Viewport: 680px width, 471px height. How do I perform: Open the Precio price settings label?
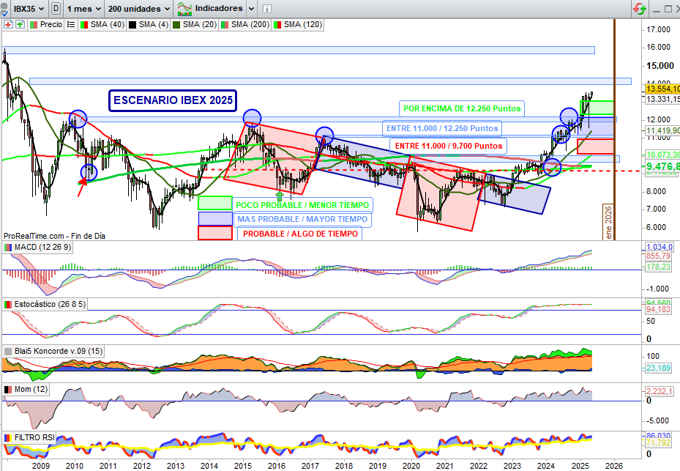pyautogui.click(x=51, y=25)
